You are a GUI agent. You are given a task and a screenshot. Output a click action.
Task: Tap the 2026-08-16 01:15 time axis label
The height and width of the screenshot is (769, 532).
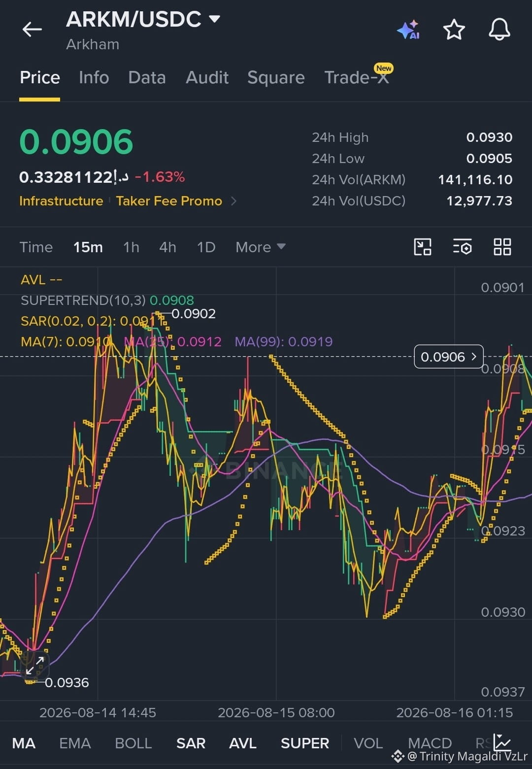455,713
